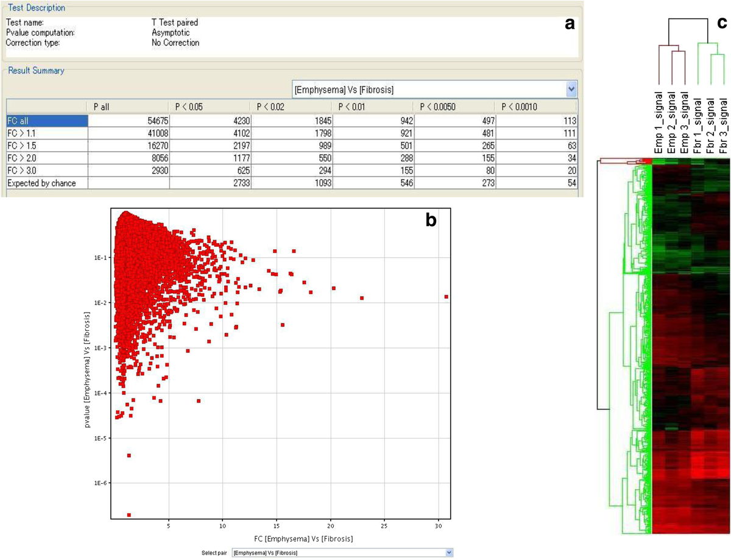This screenshot has height=560, width=731.
Task: Click the T Test paired value
Action: (x=175, y=23)
